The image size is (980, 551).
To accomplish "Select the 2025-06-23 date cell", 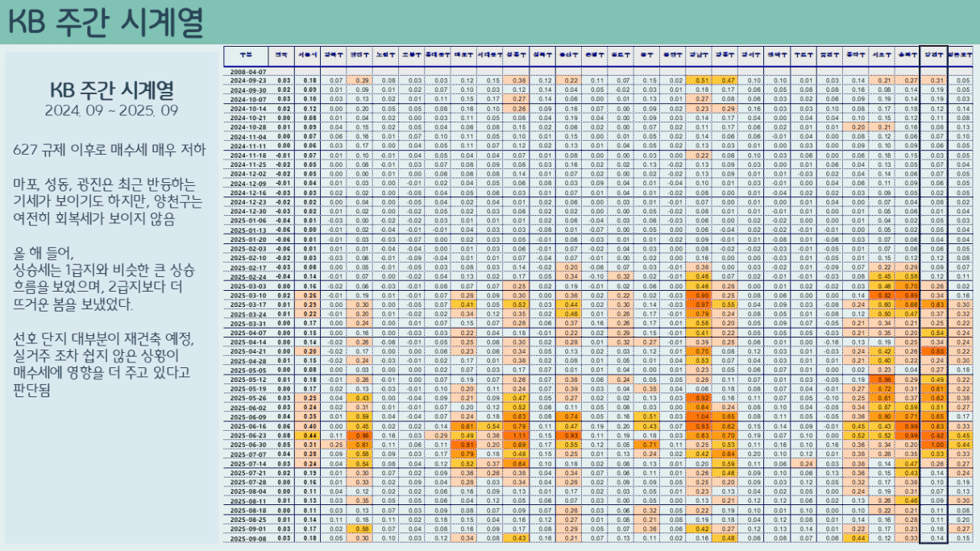I will click(248, 435).
